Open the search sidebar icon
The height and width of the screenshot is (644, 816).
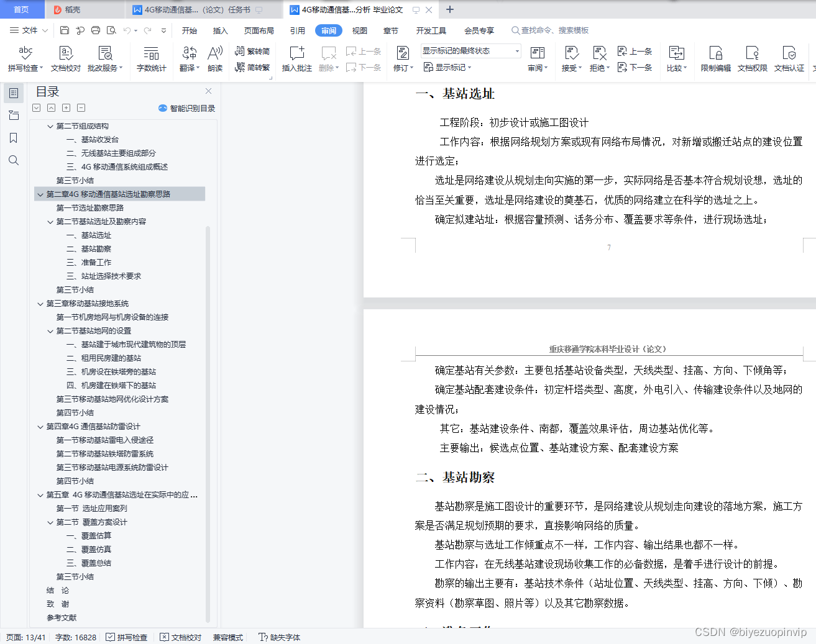click(x=13, y=160)
